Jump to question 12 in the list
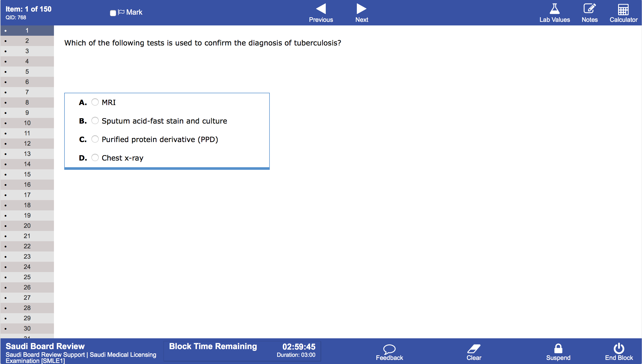 click(x=27, y=144)
